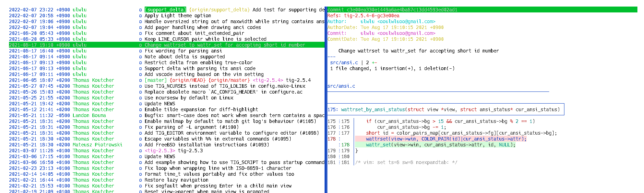Screen dimensions: 644x193
Task: Click the [master] branch label
Action: click(156, 80)
